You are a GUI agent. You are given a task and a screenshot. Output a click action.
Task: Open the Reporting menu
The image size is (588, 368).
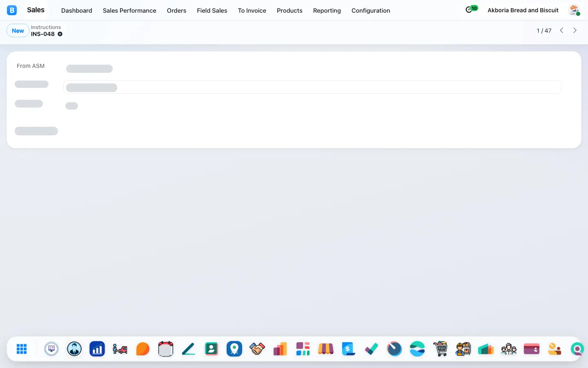[327, 11]
